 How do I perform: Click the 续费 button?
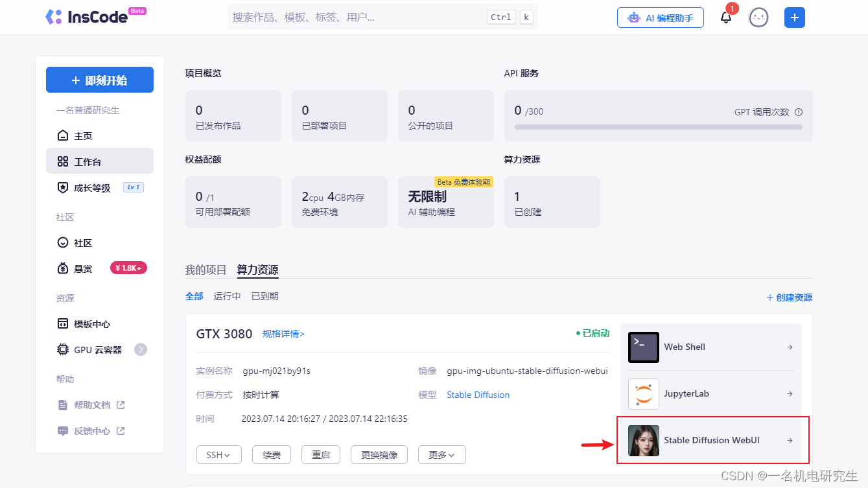point(272,455)
